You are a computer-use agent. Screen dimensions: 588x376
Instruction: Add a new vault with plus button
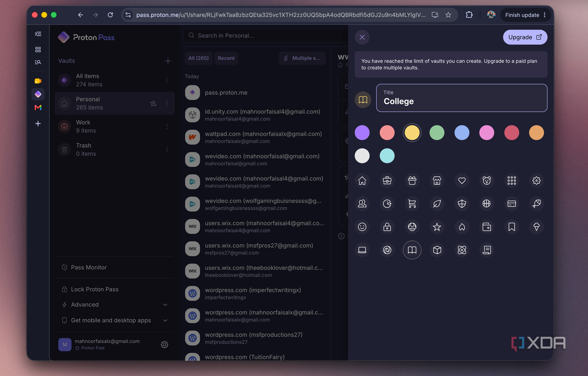coord(168,61)
